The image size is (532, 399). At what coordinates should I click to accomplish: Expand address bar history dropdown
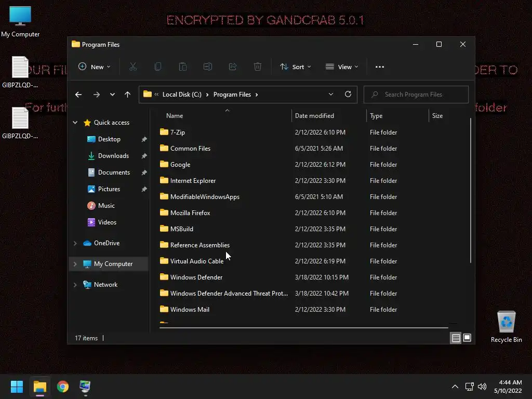(331, 95)
